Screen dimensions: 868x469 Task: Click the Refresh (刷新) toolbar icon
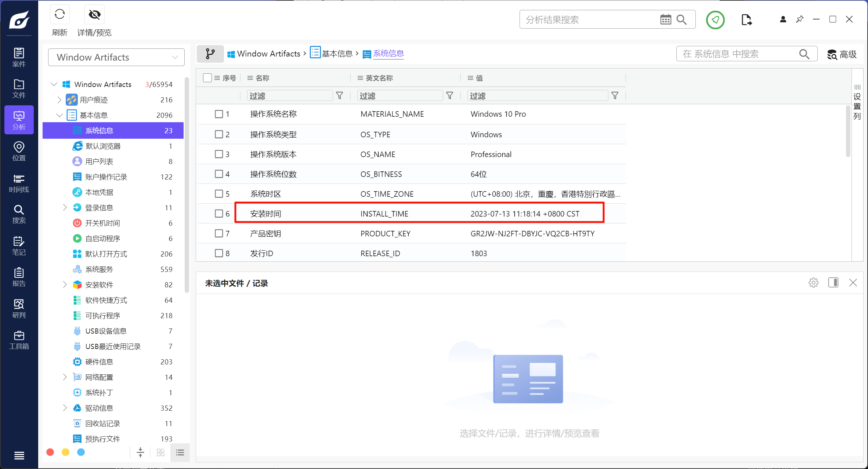(x=59, y=15)
